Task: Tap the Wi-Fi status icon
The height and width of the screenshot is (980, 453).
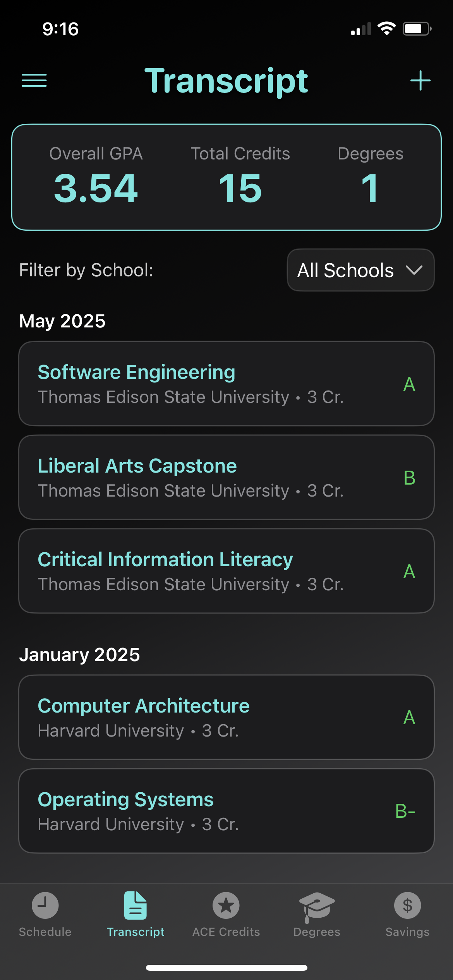Action: pos(386,29)
